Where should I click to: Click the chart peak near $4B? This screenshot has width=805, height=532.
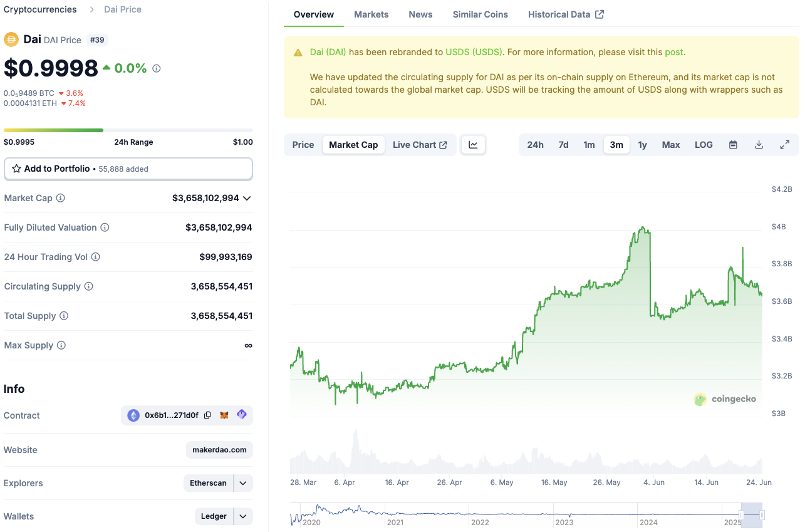pyautogui.click(x=642, y=228)
